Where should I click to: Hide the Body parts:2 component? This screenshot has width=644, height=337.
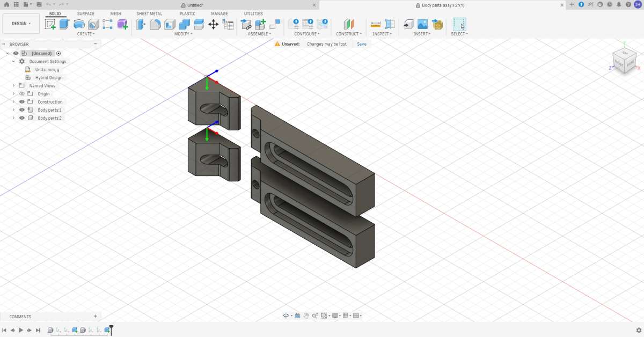coord(22,118)
